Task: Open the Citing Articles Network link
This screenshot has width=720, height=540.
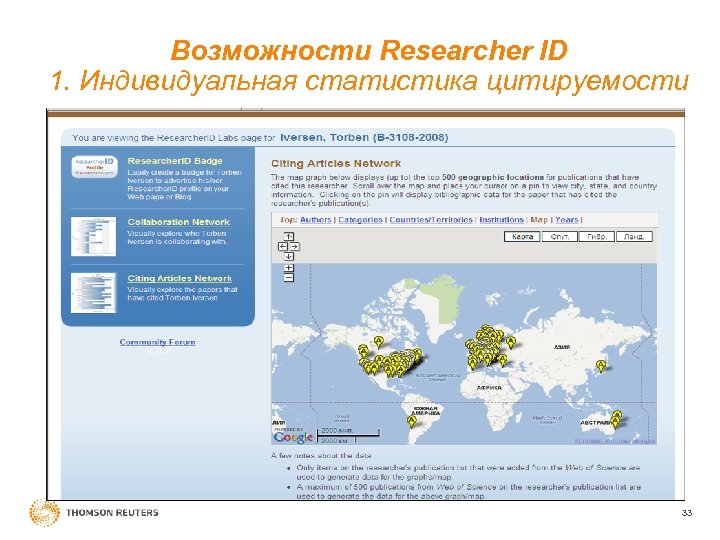Action: click(180, 279)
